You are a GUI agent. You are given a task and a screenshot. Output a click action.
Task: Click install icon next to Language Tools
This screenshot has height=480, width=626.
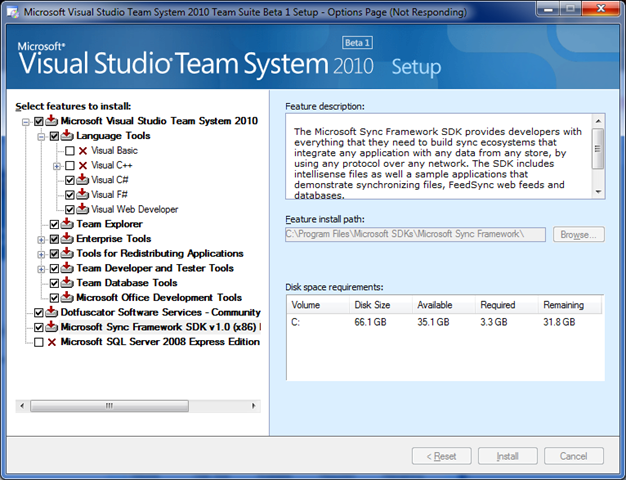click(67, 135)
